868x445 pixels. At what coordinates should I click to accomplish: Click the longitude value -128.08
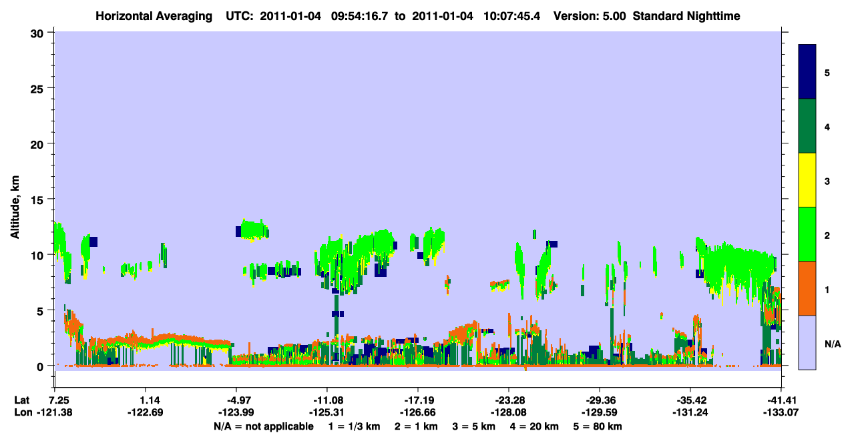509,412
